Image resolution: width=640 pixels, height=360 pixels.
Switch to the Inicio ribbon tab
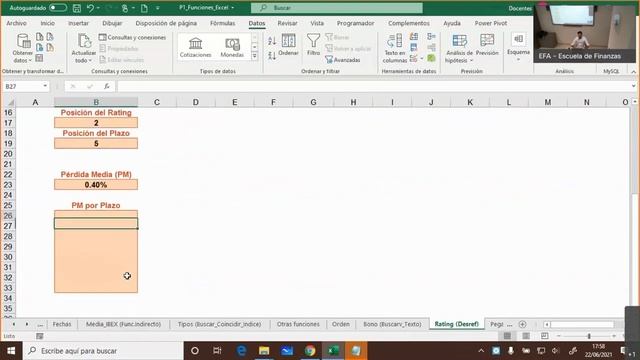tap(47, 23)
